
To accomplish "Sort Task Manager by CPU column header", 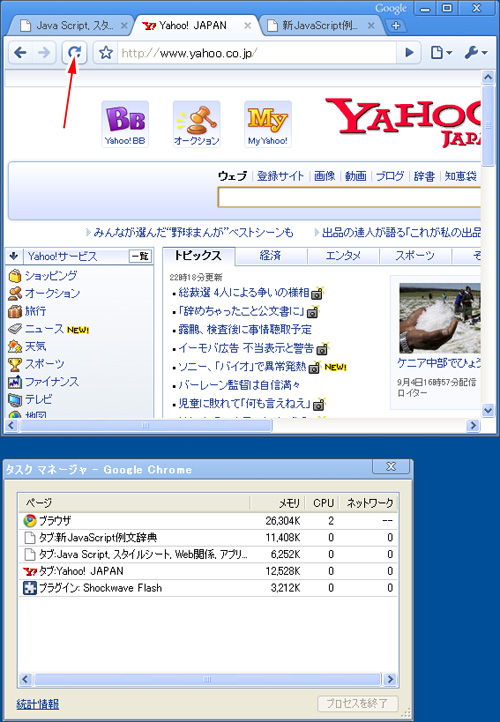I will pyautogui.click(x=323, y=503).
